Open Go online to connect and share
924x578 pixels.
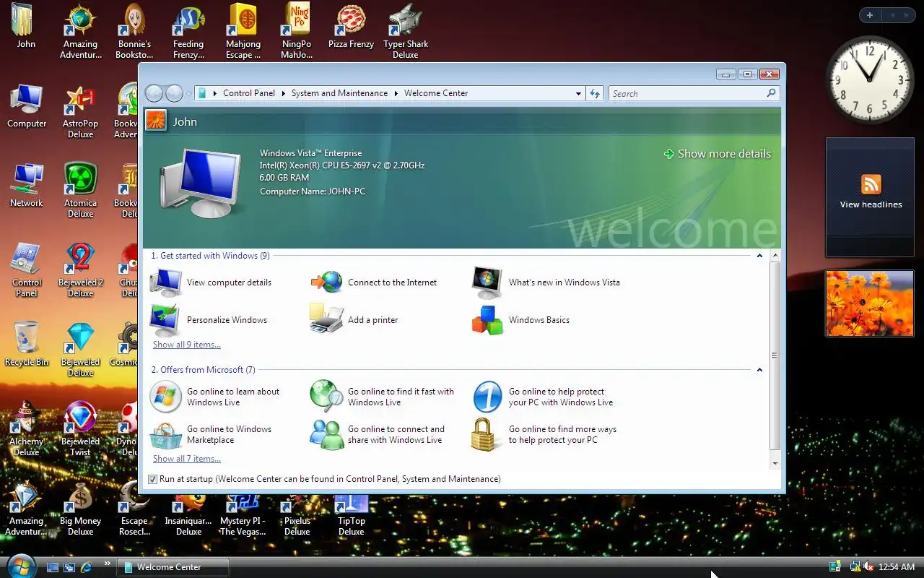(x=378, y=434)
